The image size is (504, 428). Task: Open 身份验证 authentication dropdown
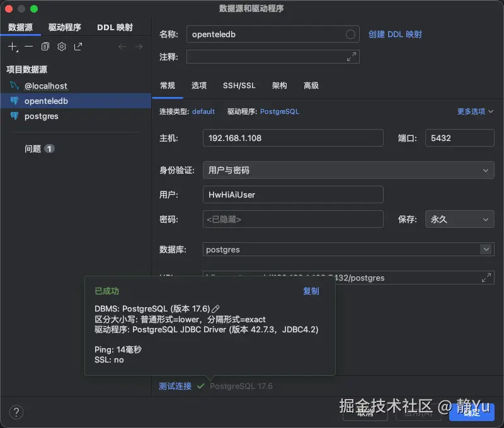pos(348,170)
